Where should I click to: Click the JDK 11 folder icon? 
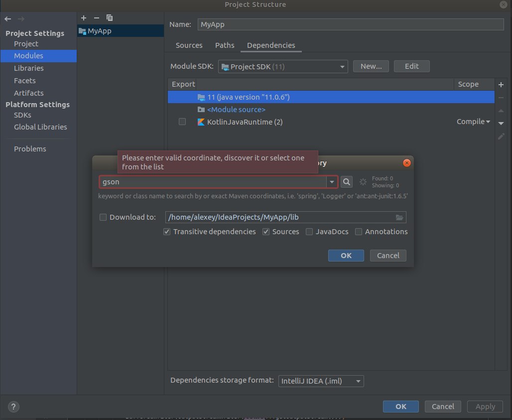click(x=201, y=97)
